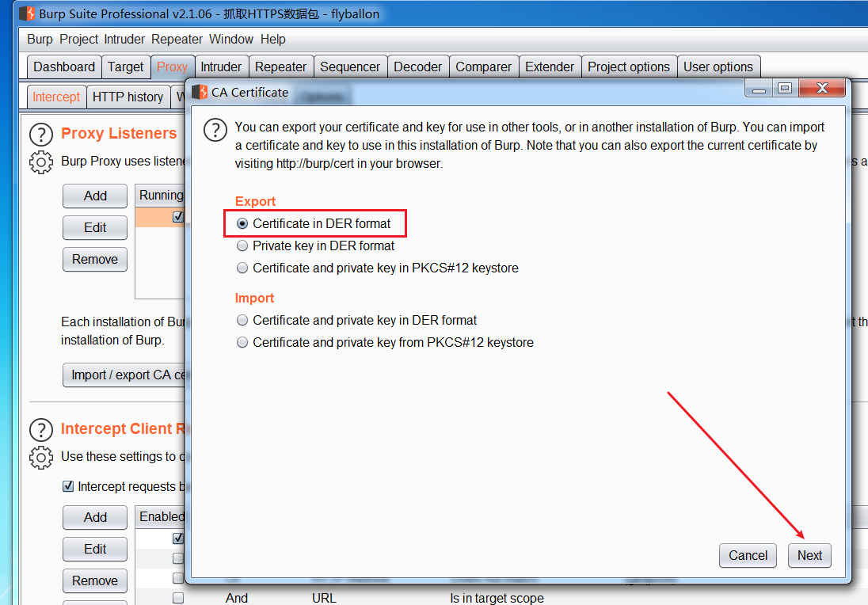Open the Sequencer tab
Viewport: 868px width, 605px height.
point(350,67)
